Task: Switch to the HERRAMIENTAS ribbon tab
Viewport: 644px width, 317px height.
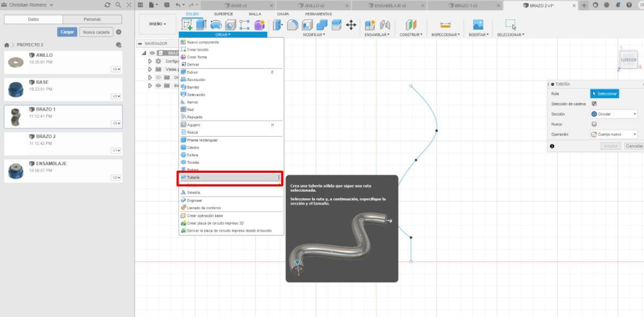Action: coord(318,14)
